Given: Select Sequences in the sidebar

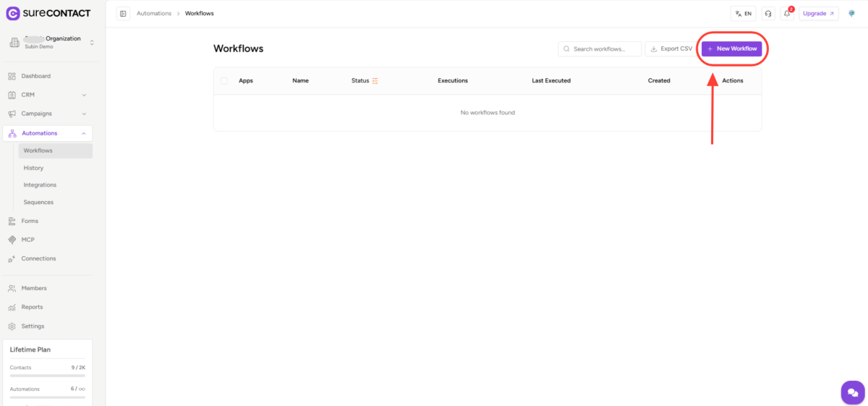Looking at the screenshot, I should pyautogui.click(x=38, y=203).
